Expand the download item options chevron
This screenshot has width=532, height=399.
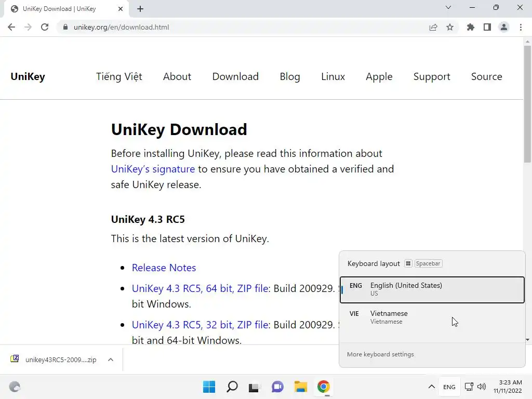coord(111,360)
